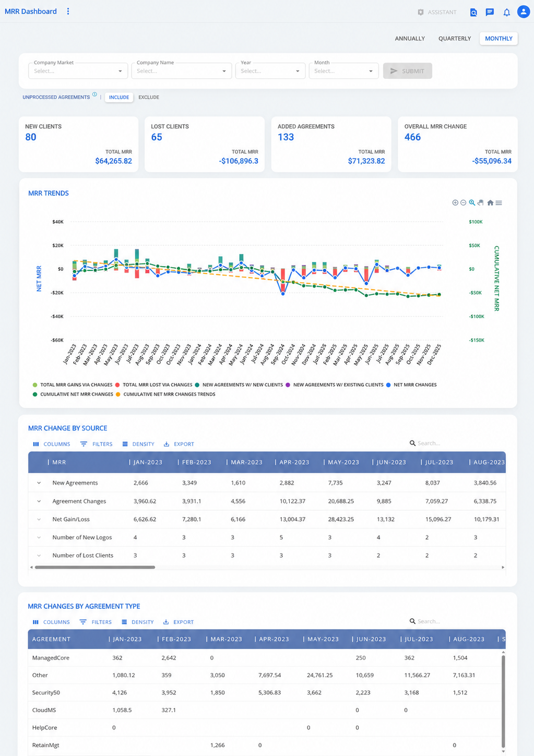Screen dimensions: 534x756
Task: Switch to Annually view
Action: click(x=410, y=39)
